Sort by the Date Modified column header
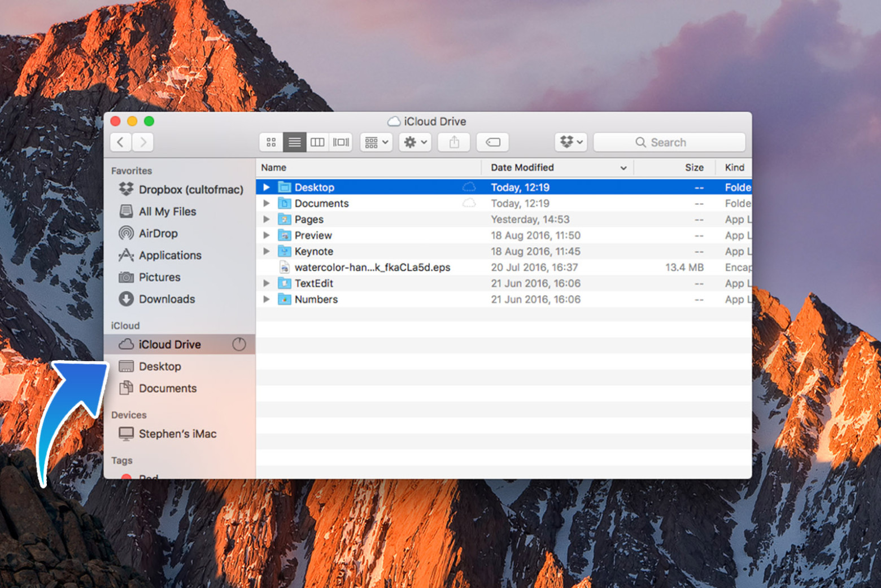The width and height of the screenshot is (881, 588). [x=522, y=168]
